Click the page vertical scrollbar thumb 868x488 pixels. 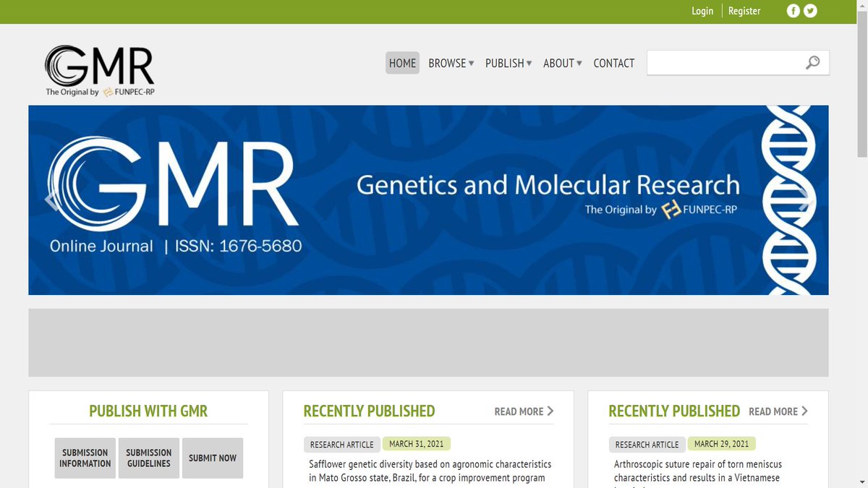[x=862, y=83]
